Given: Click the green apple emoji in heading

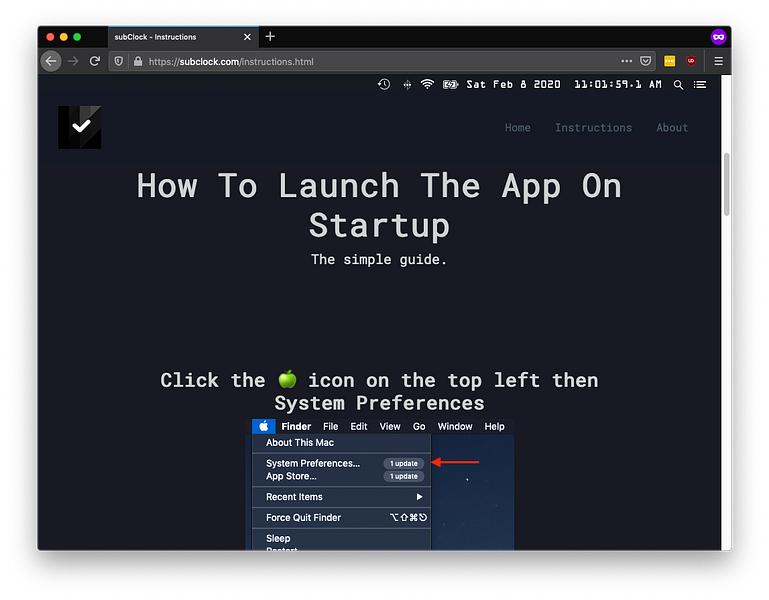Looking at the screenshot, I should [x=287, y=379].
